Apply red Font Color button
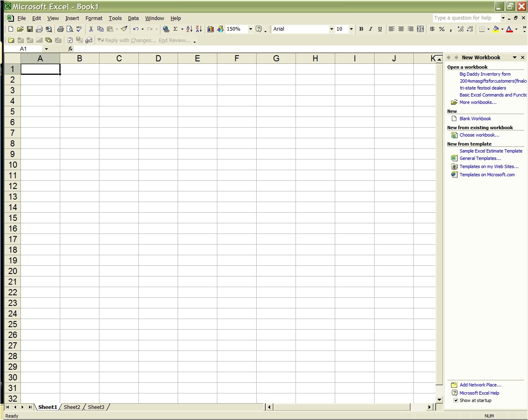Screen dimensions: 528x420 (x=510, y=29)
